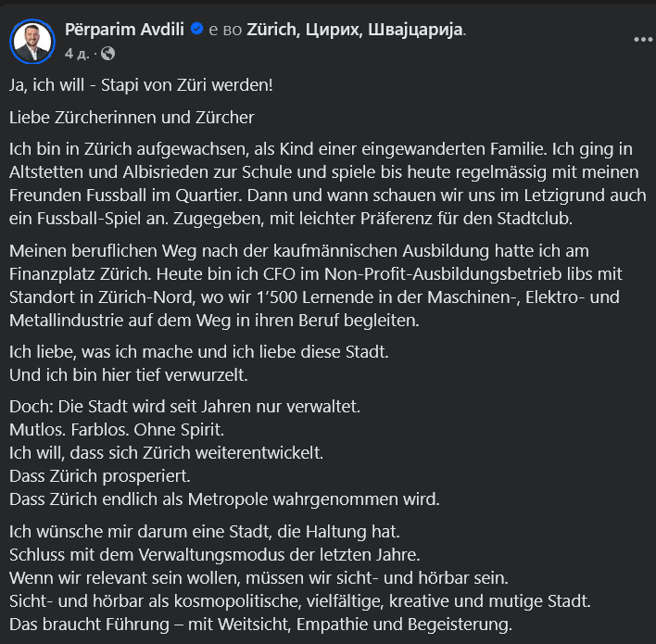Click the paragraph starting "Meinen beruflichen Weg"

(315, 286)
